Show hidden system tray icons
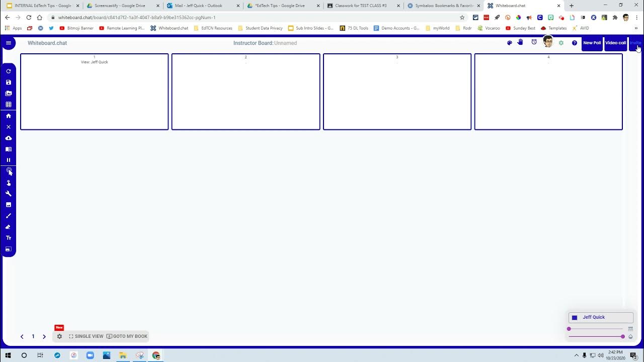 (x=577, y=355)
